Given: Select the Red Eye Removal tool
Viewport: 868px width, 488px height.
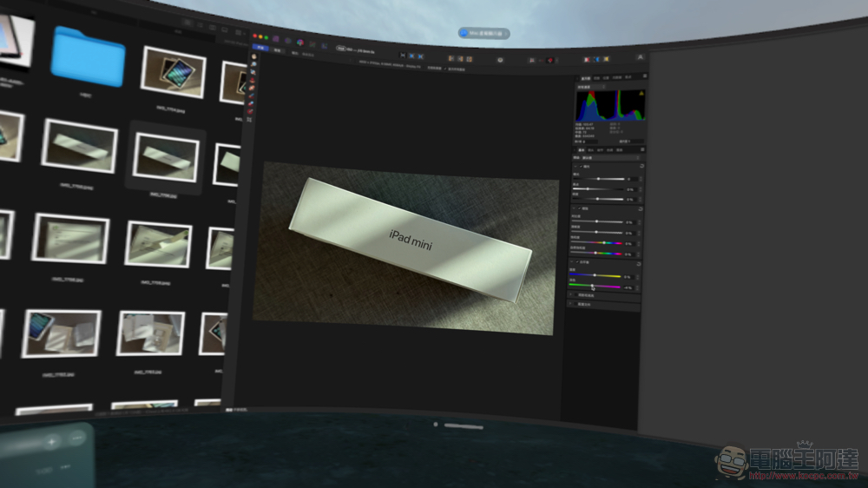Looking at the screenshot, I should (x=253, y=80).
